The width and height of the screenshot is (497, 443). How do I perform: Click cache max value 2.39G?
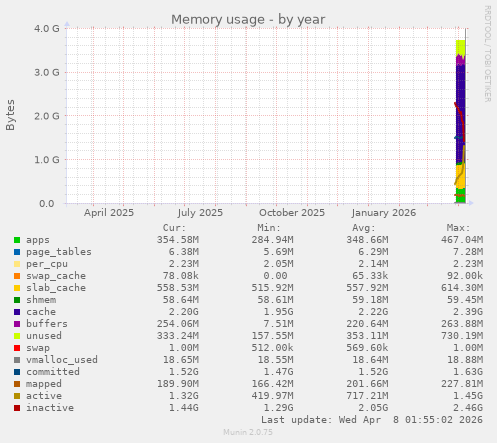(x=468, y=312)
